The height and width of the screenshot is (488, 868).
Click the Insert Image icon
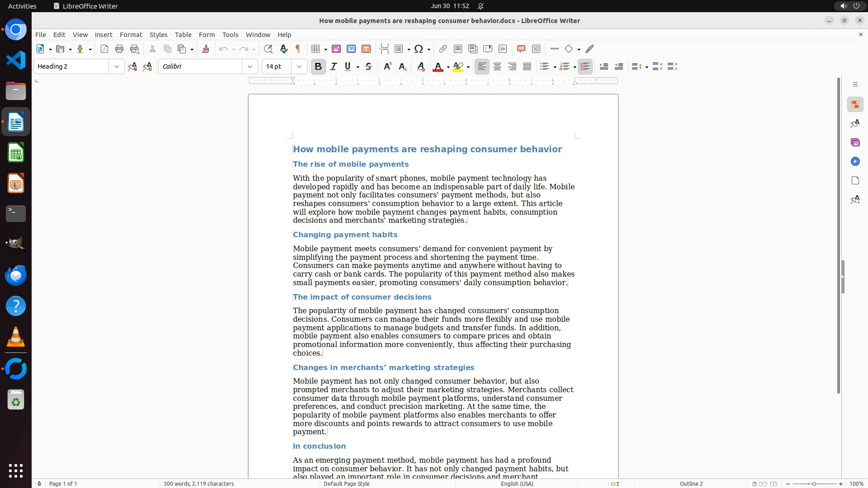(336, 49)
